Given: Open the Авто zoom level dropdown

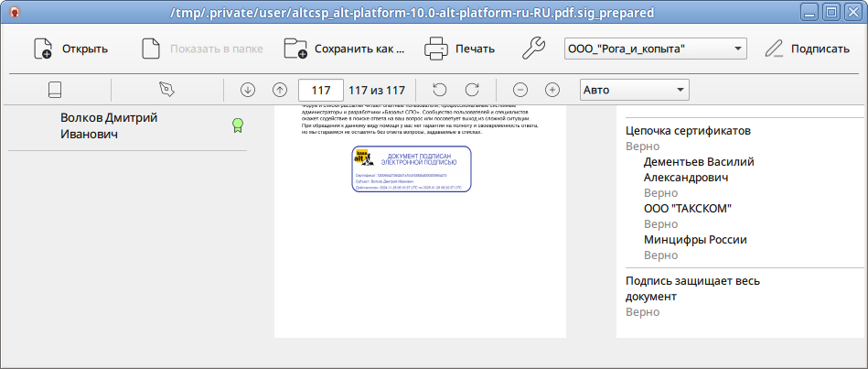Looking at the screenshot, I should click(x=635, y=90).
